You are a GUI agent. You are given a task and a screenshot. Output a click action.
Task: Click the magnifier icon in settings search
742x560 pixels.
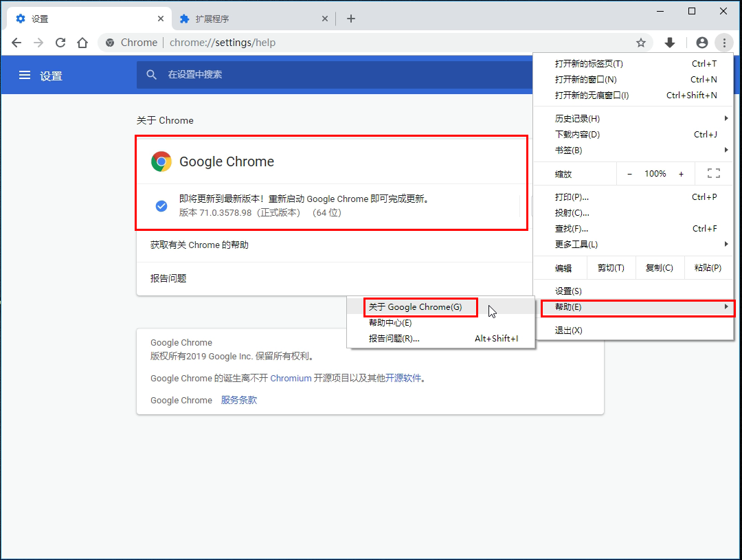[x=151, y=75]
